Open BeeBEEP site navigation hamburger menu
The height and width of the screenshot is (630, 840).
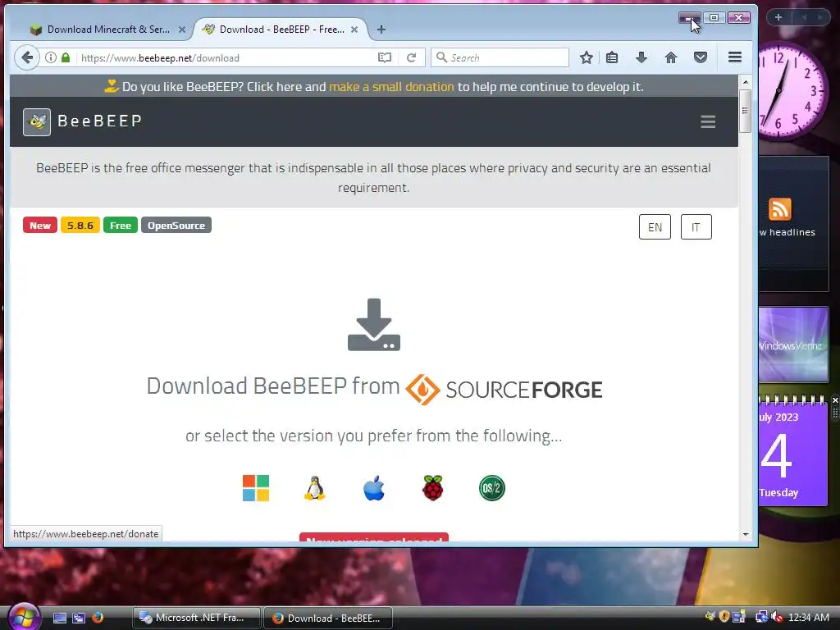point(708,122)
